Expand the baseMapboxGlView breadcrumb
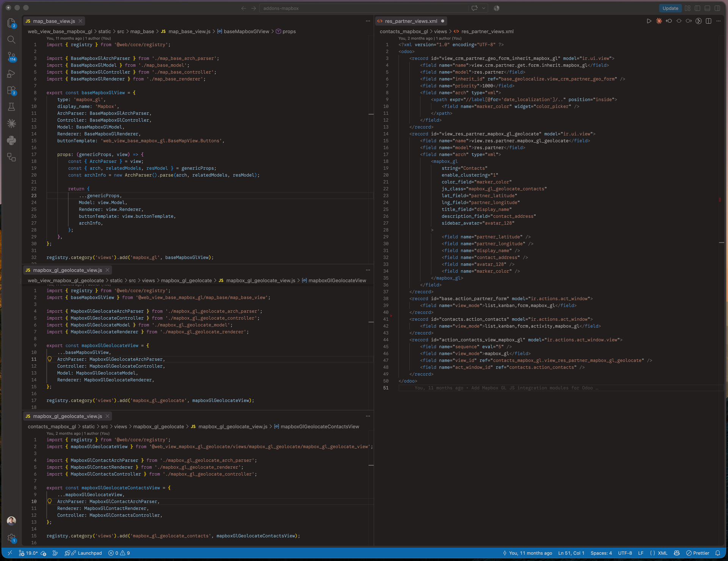This screenshot has width=728, height=561. coord(243,31)
